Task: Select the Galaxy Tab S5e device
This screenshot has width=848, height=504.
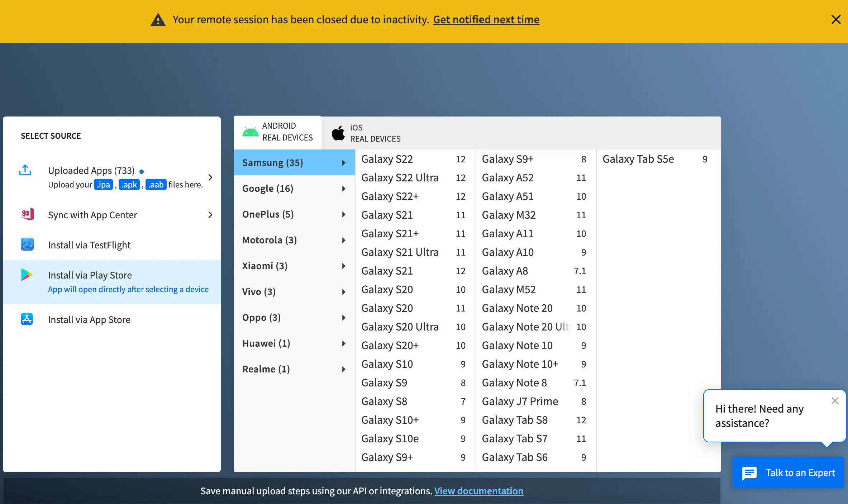Action: click(x=638, y=159)
